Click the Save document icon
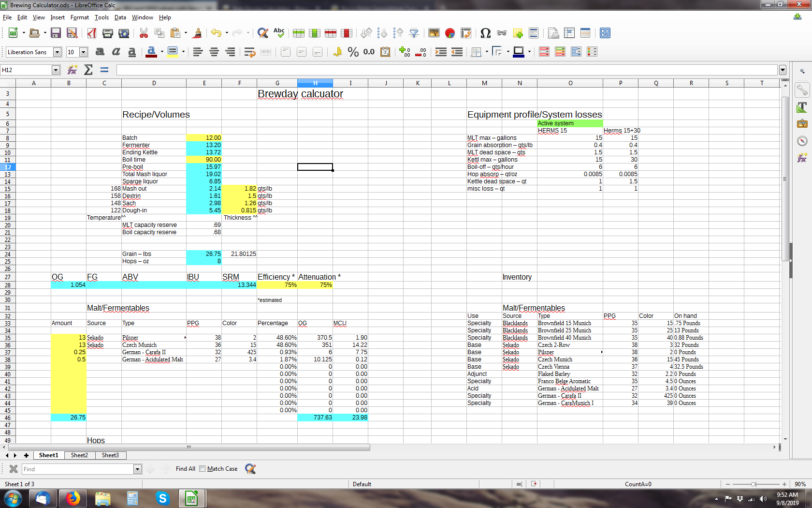 point(56,33)
